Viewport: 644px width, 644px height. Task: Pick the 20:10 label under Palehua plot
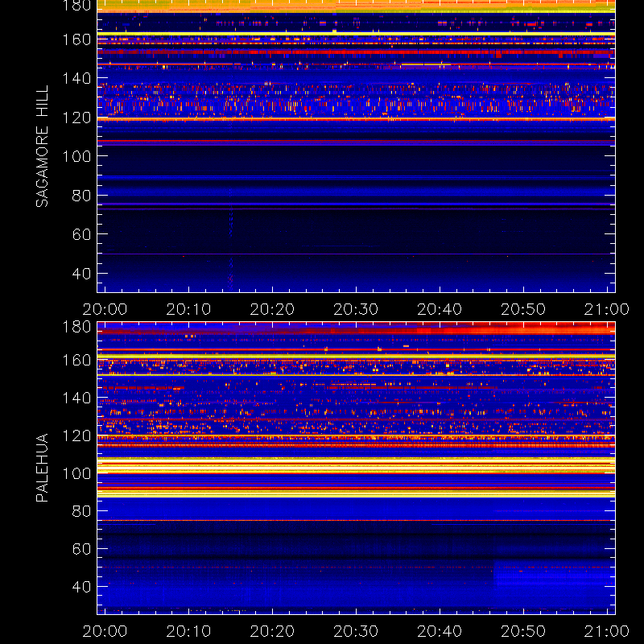click(188, 631)
